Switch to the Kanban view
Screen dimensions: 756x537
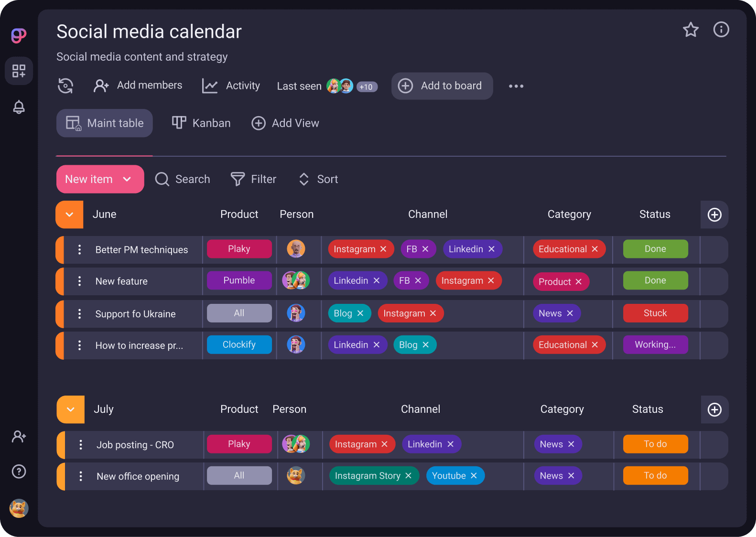(x=201, y=123)
